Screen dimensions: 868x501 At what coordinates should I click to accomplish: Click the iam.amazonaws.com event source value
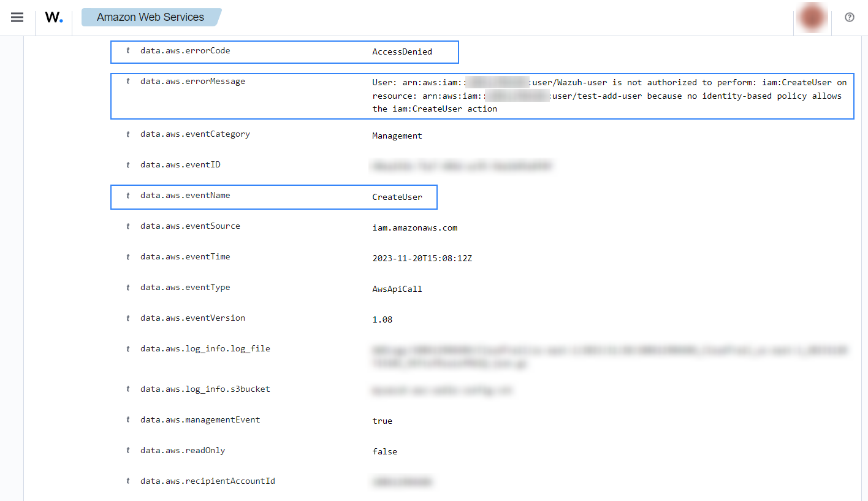point(414,228)
